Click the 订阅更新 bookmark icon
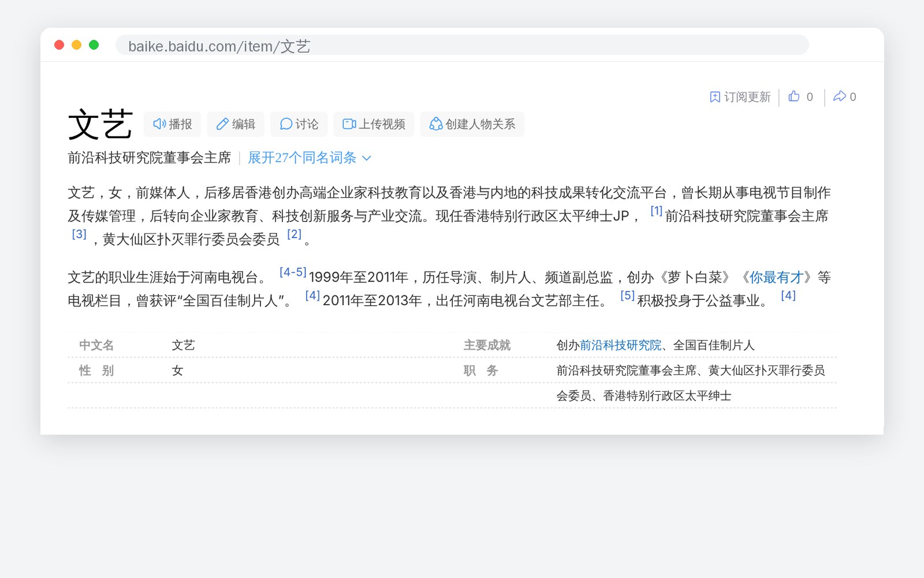This screenshot has width=924, height=578. click(x=715, y=97)
